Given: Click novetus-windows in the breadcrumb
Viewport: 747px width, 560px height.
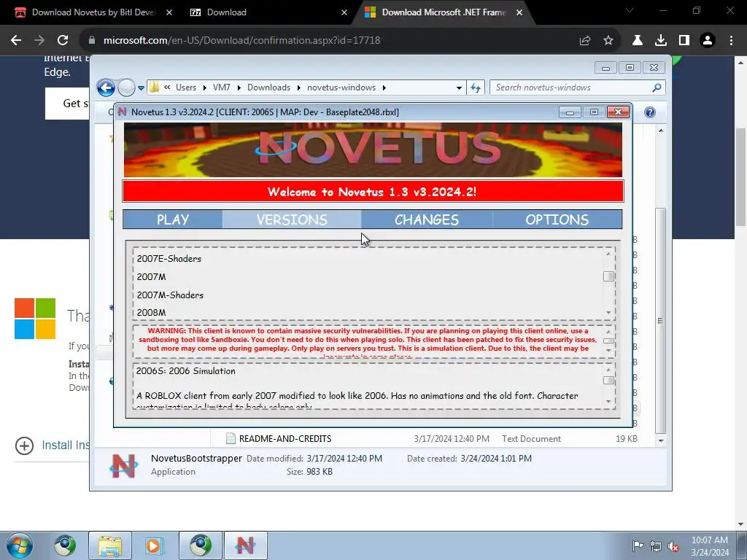Looking at the screenshot, I should tap(341, 87).
